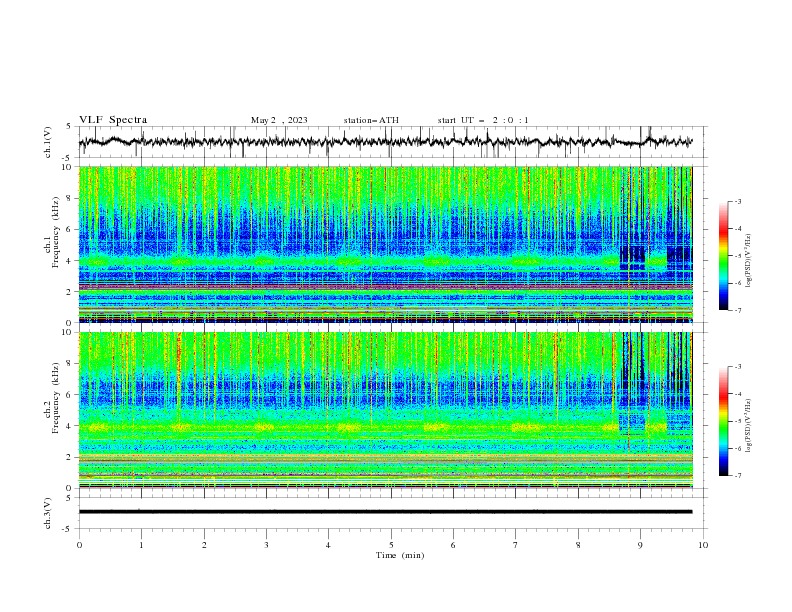Click the "-3" tick on ch.1 color bar
Screen dimensions: 792x612
737,201
